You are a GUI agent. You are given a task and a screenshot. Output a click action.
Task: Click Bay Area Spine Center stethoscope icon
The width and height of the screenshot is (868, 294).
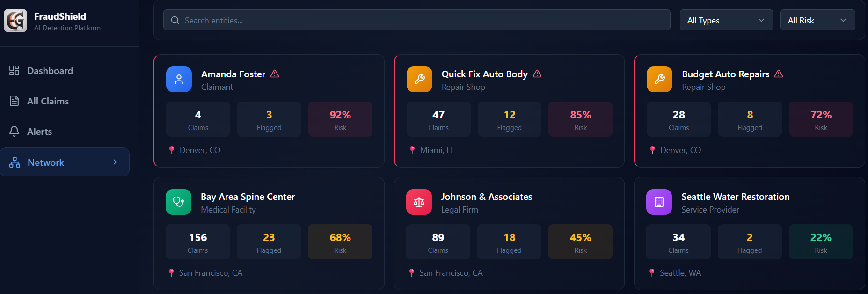coord(178,202)
